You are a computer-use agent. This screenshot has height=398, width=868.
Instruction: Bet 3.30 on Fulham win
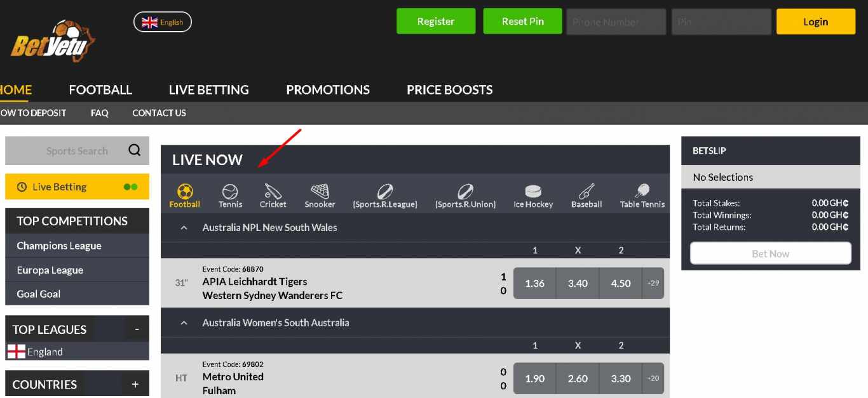[621, 378]
